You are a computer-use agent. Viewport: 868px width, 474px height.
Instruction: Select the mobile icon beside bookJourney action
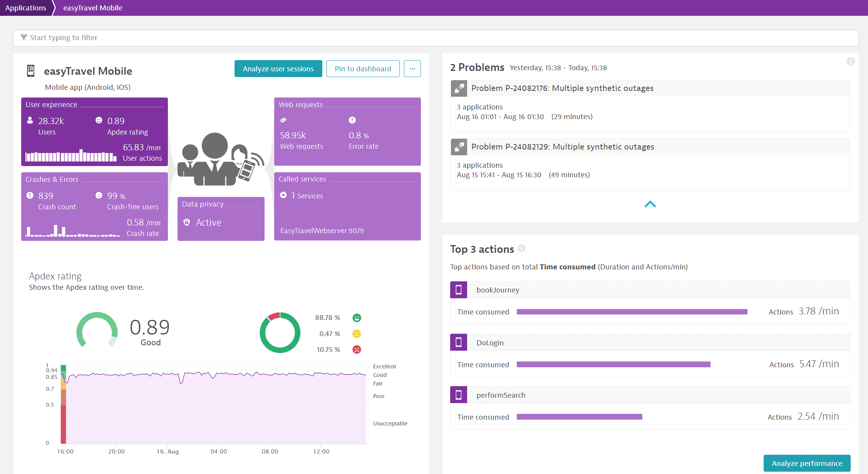458,289
